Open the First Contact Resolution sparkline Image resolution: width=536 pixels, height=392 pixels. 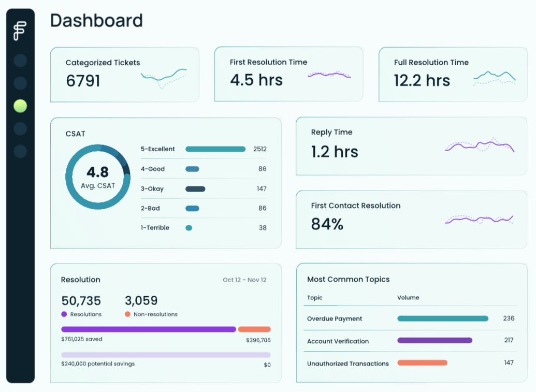(x=479, y=220)
